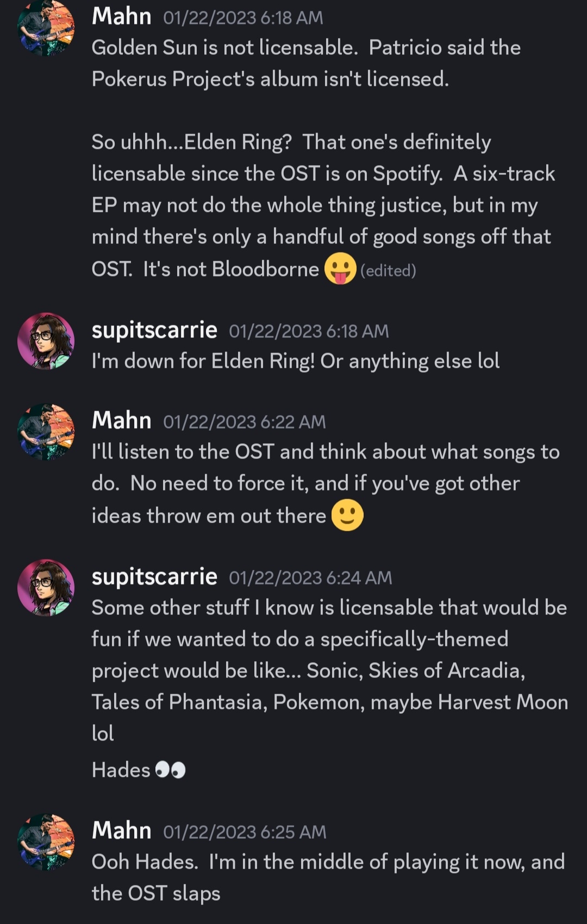Open supitscarrie's avatar beside the Elden Ring reply
Screen dimensions: 587x924
[x=46, y=341]
